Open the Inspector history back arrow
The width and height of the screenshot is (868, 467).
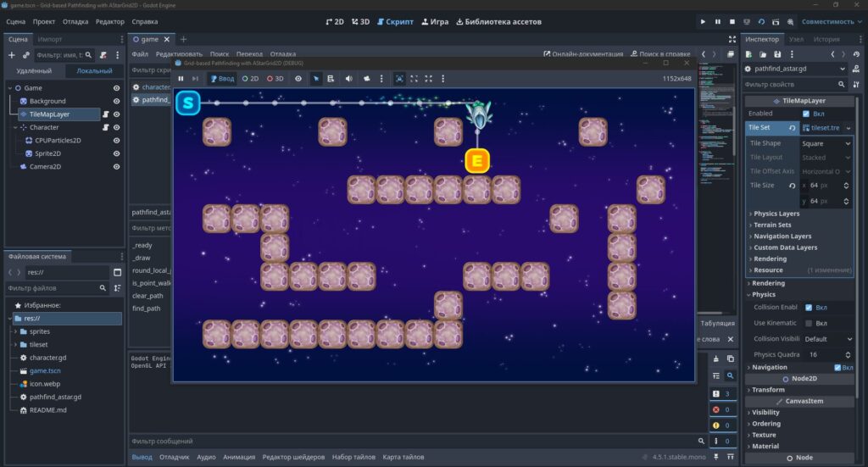[832, 54]
